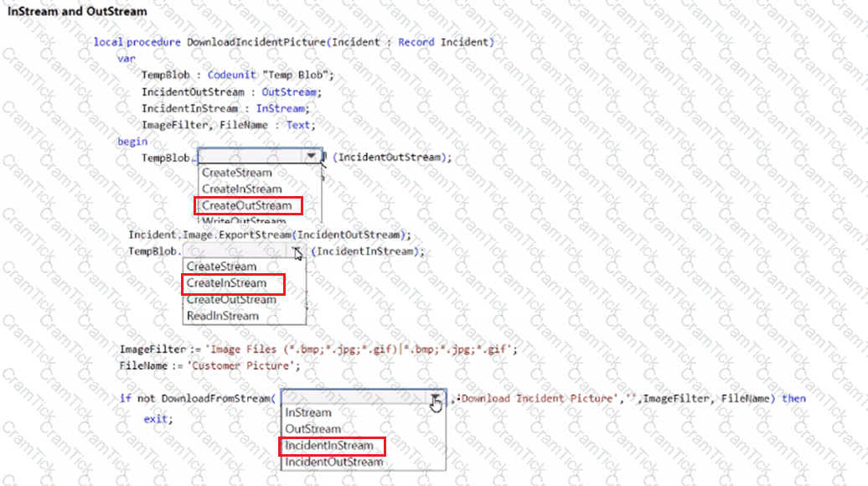Pick the highlighted IncidentInStream option
868x486 pixels.
coord(328,446)
